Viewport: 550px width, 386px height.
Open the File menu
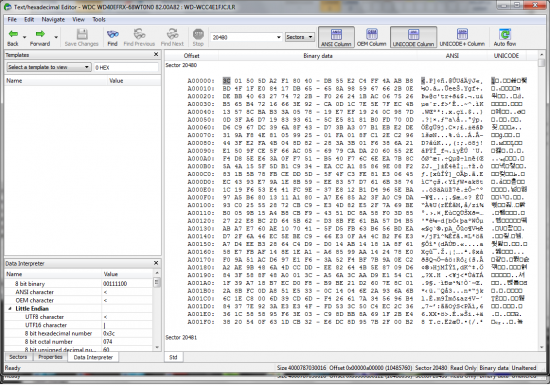(x=12, y=20)
